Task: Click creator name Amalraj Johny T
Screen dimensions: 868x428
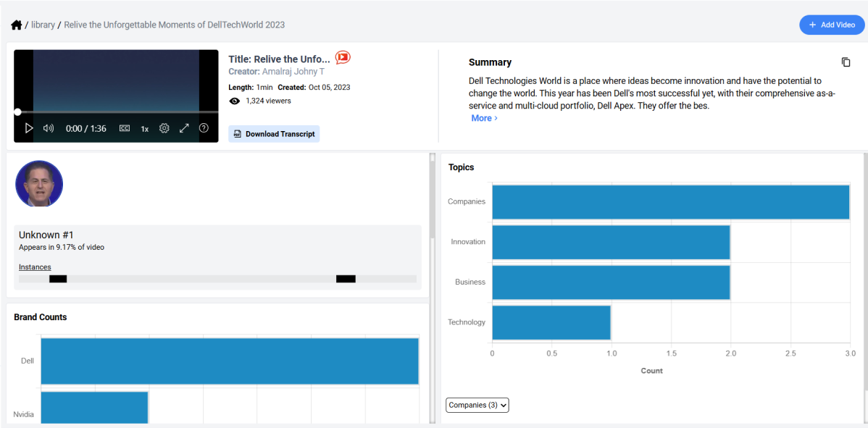Action: [x=293, y=72]
